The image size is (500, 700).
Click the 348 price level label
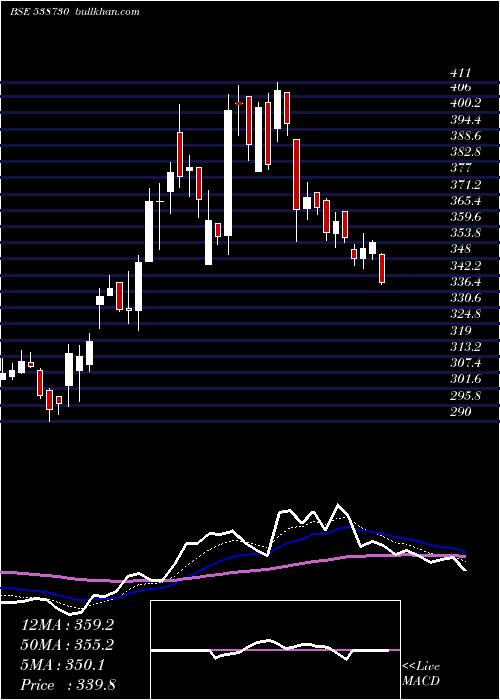(461, 249)
